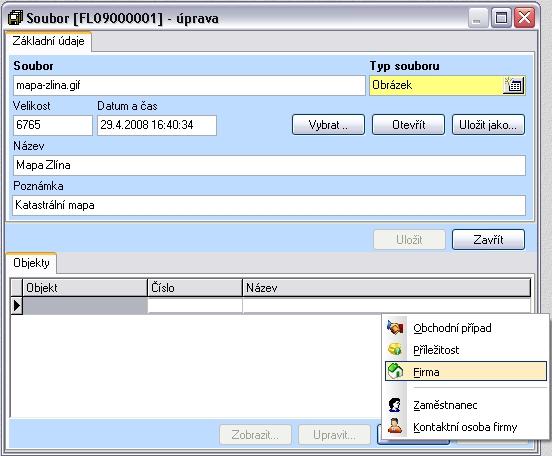Viewport: 552px width, 456px height.
Task: Select the row pointer arrow in the grid
Action: point(17,305)
